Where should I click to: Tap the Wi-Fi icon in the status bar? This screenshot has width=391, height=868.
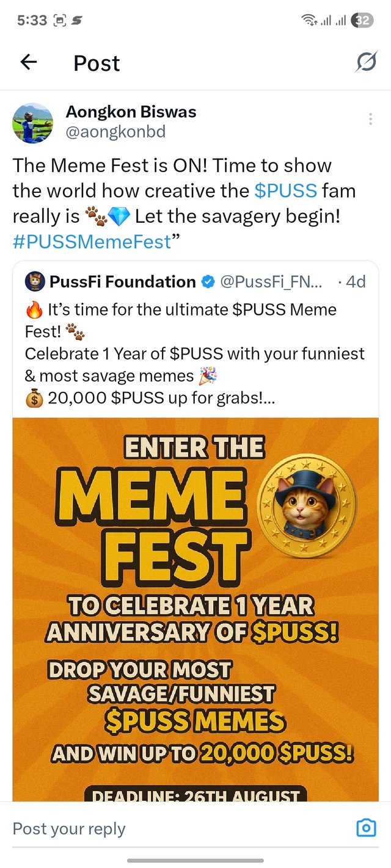[x=309, y=20]
